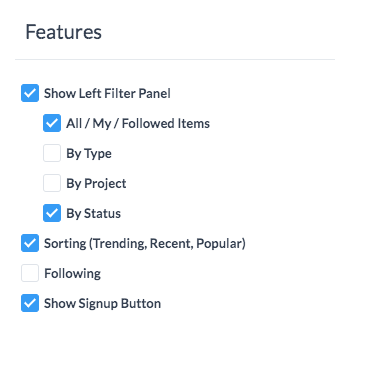Click 'Sorting (Trending, Recent, Popular)' label text
This screenshot has height=373, width=372.
[145, 244]
